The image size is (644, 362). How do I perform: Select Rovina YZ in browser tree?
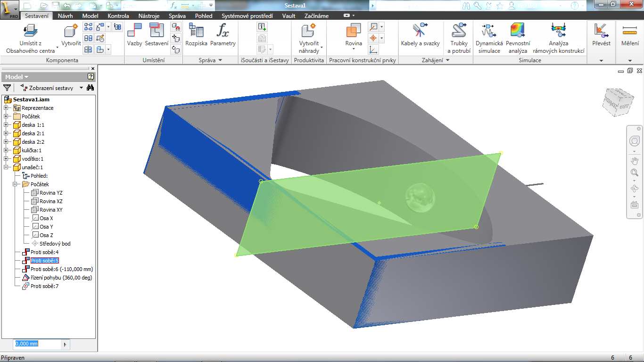47,193
